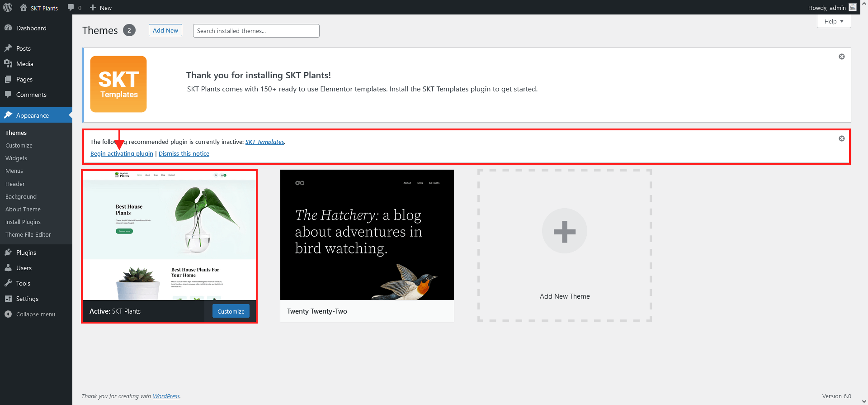Open the SKT Plants site home icon
868x405 pixels.
click(24, 8)
